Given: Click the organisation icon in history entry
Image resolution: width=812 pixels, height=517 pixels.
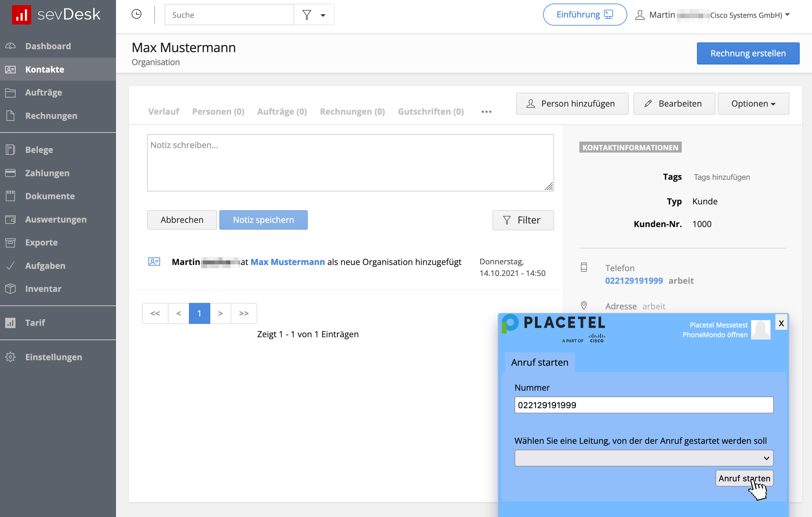Looking at the screenshot, I should pos(154,261).
